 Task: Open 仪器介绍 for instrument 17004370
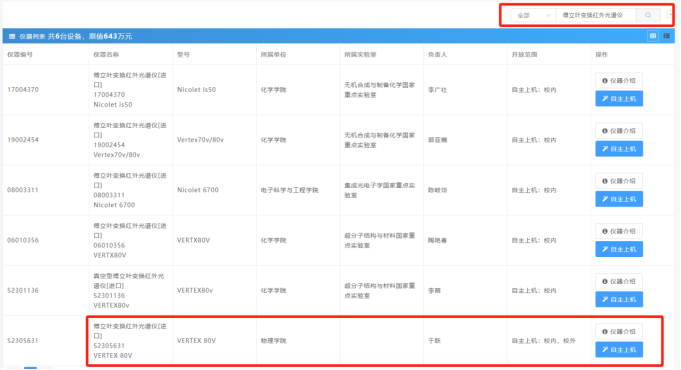tap(619, 81)
